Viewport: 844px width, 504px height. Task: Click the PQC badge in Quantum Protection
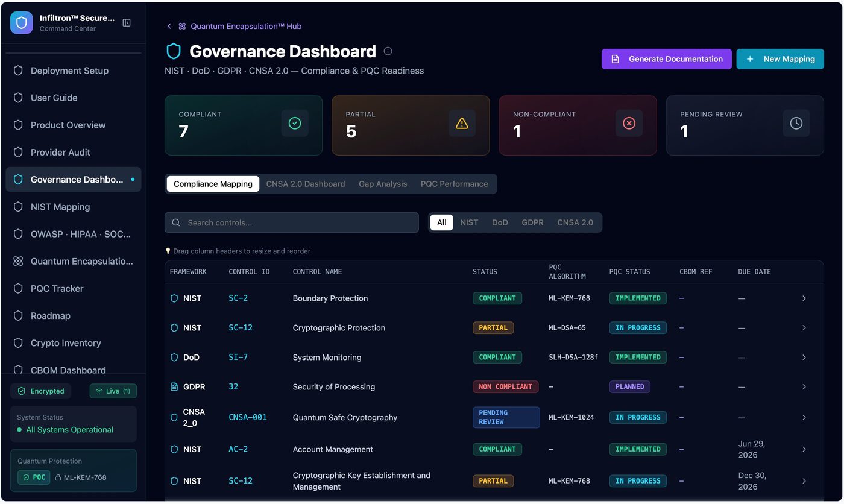click(x=34, y=477)
